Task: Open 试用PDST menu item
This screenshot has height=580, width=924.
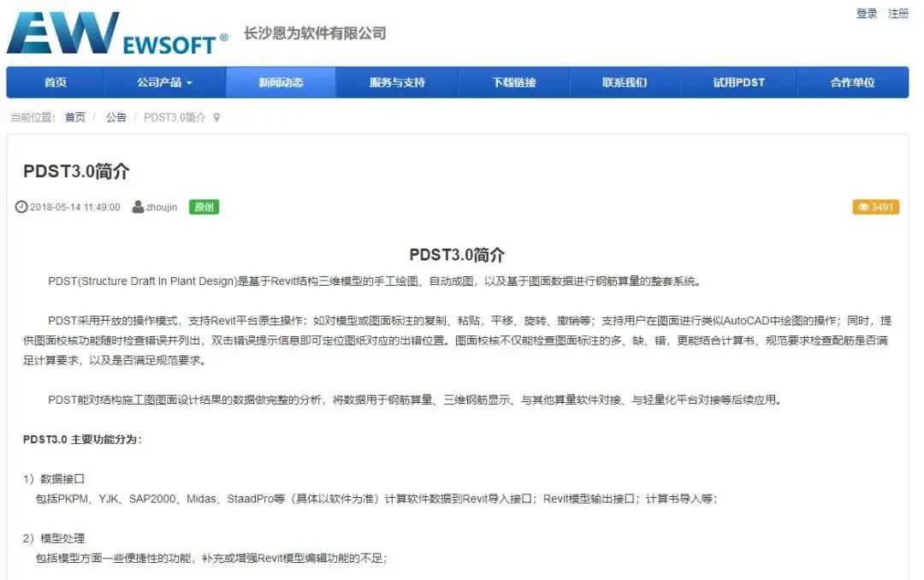Action: point(739,82)
